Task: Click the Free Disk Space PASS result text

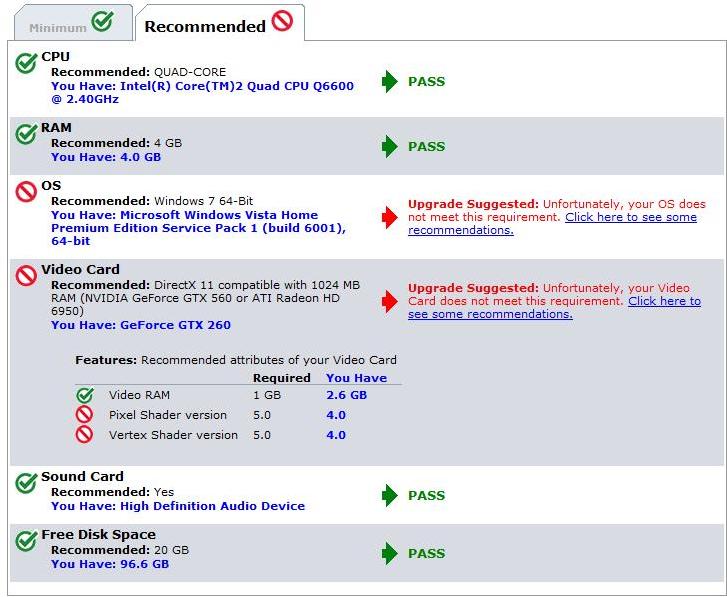Action: click(427, 553)
